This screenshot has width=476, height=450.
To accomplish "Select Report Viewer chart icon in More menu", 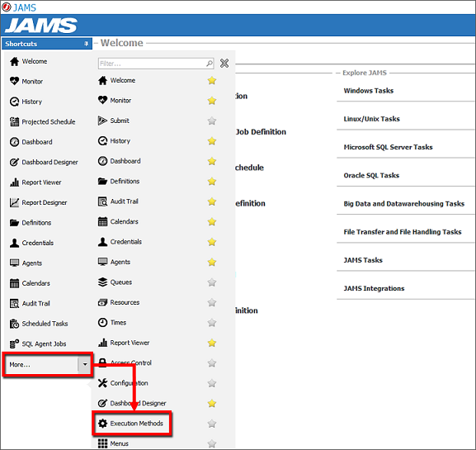I will (102, 343).
